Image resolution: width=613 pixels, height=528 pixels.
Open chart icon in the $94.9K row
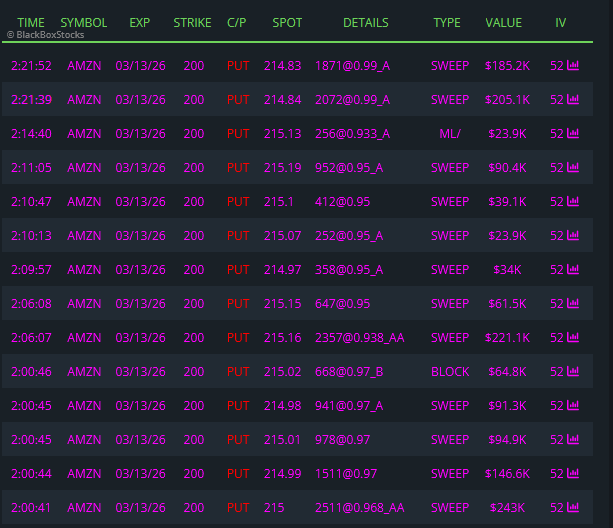pyautogui.click(x=573, y=439)
